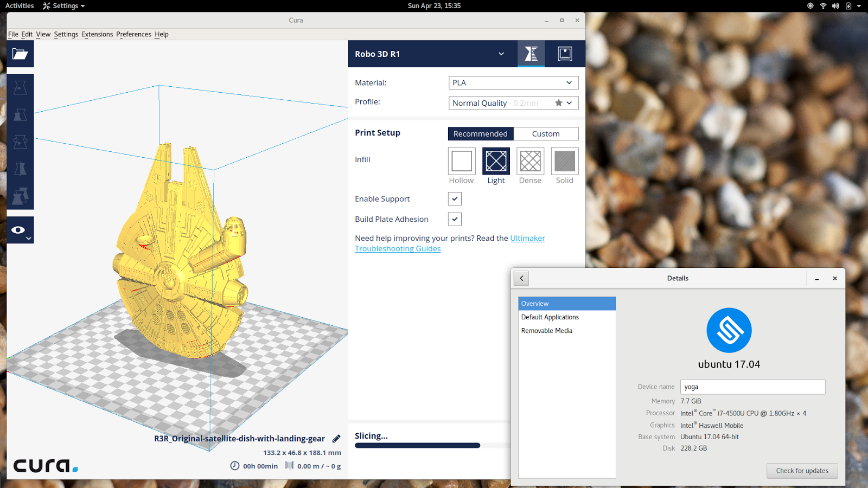Image resolution: width=868 pixels, height=488 pixels.
Task: Click the battery indicator in top bar
Action: [848, 6]
